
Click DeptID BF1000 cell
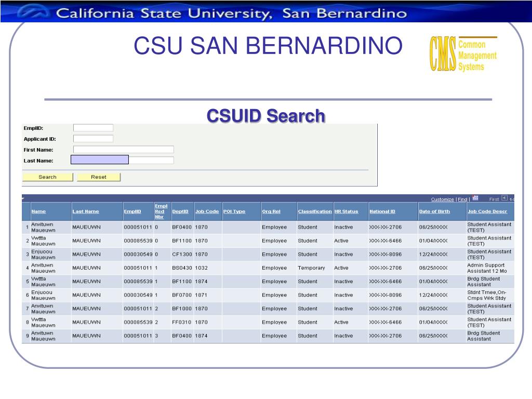coord(182,309)
